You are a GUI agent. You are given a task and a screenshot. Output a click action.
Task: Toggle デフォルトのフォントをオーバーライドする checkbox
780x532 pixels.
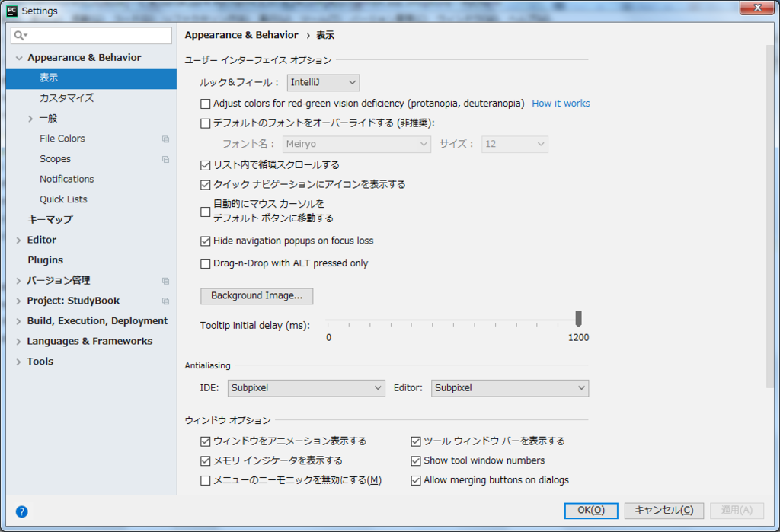(x=205, y=123)
